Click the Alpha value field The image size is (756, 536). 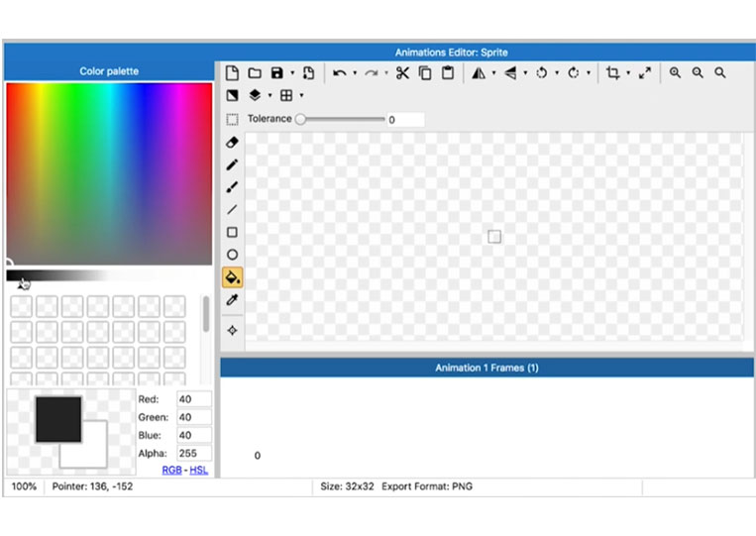point(194,453)
